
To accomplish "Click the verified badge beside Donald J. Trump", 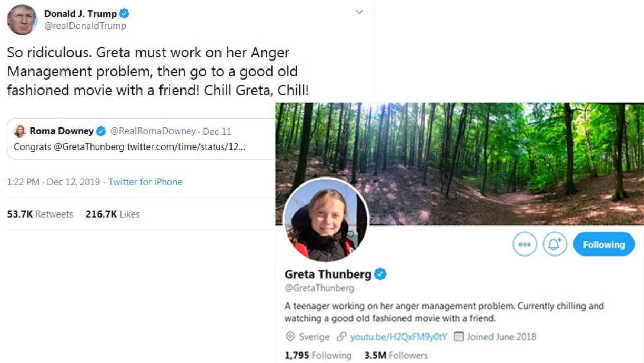I will pyautogui.click(x=124, y=14).
